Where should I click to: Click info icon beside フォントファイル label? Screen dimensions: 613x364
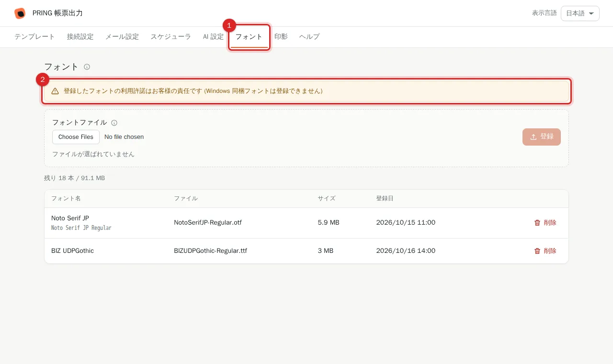tap(114, 123)
